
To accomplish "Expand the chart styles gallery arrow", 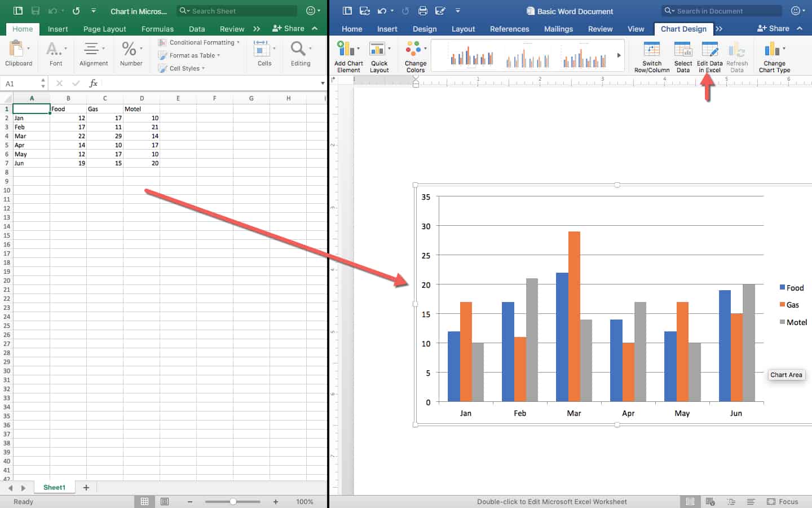I will pyautogui.click(x=619, y=55).
